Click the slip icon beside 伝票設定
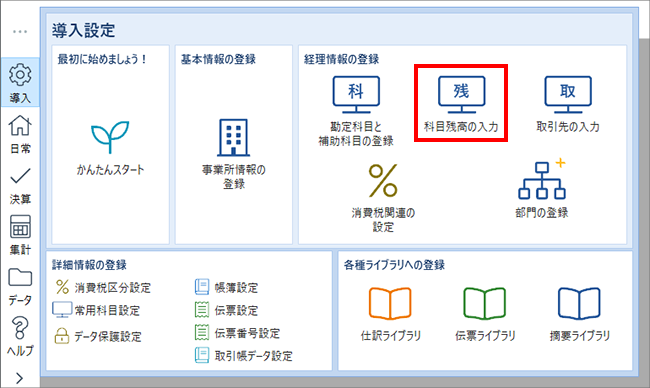The height and width of the screenshot is (388, 650). coord(202,310)
